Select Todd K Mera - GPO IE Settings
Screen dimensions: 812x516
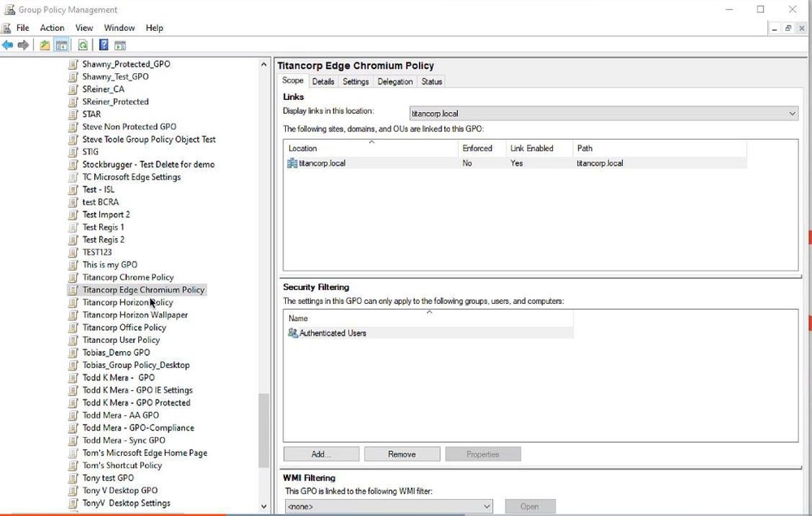138,390
